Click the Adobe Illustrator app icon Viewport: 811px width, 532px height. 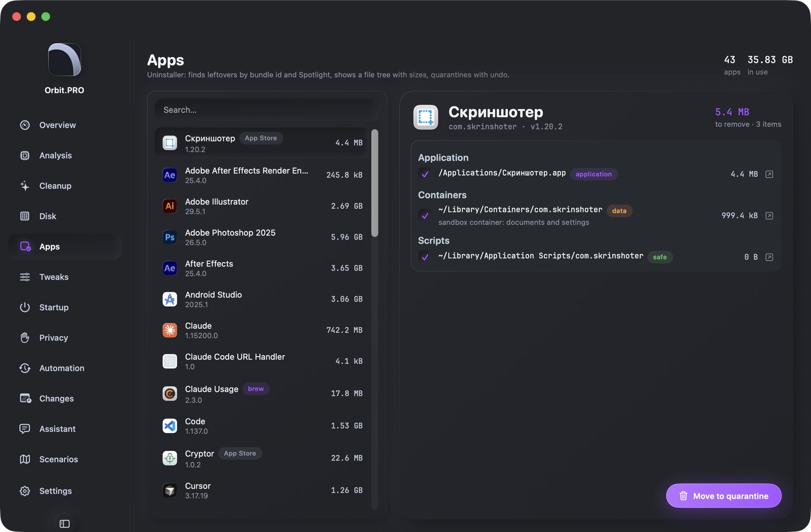(x=170, y=206)
